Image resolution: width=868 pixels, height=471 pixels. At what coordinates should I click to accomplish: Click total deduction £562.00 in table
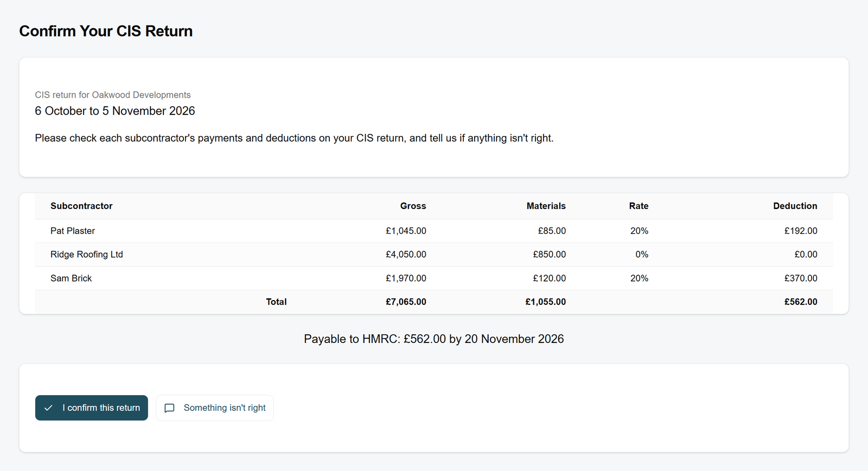(801, 302)
